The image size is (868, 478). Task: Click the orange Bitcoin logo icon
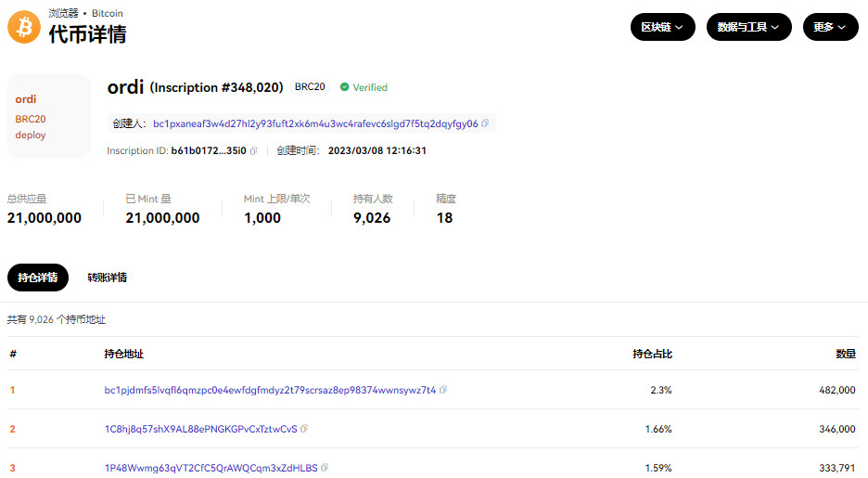click(x=24, y=28)
